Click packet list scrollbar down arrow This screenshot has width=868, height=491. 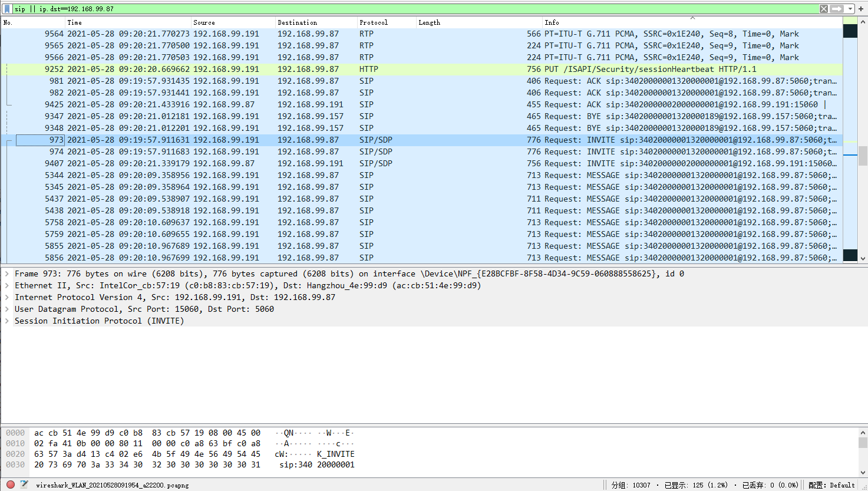click(863, 258)
